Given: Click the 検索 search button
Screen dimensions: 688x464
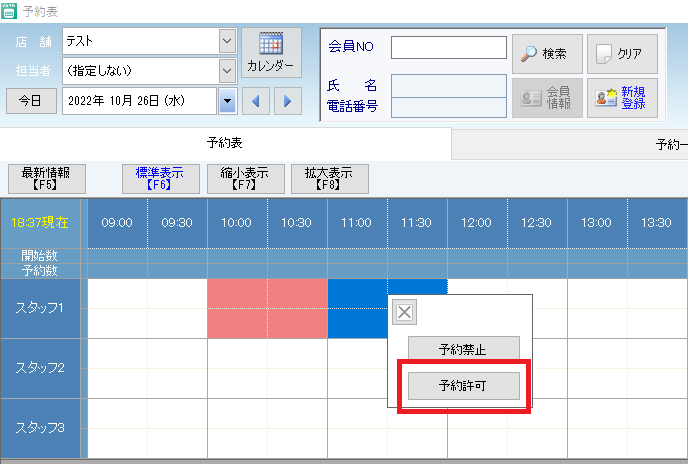Looking at the screenshot, I should click(x=546, y=54).
